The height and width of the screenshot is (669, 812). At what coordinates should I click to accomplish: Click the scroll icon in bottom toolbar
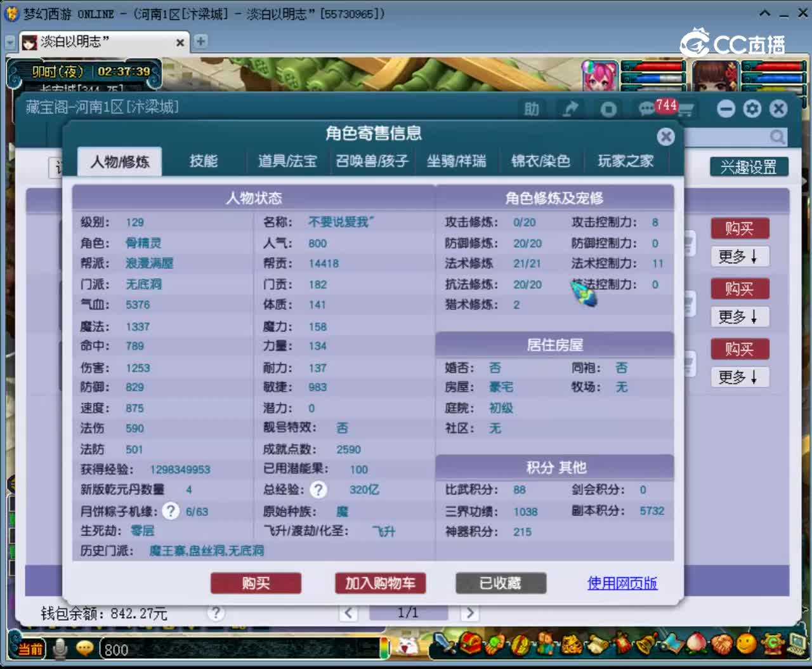click(x=596, y=644)
